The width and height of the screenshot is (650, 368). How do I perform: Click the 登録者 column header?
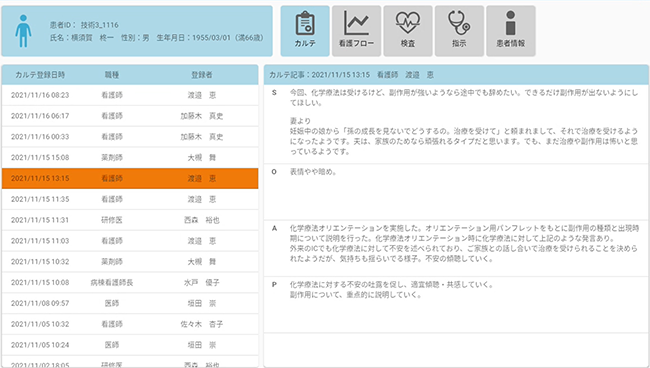[x=201, y=75]
